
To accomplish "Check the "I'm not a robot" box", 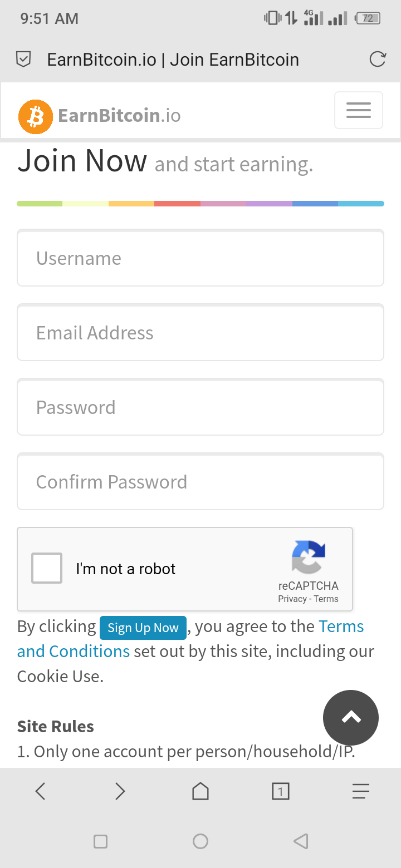I will [47, 568].
